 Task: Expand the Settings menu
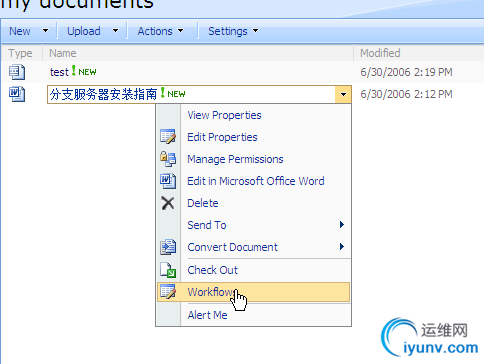click(233, 31)
